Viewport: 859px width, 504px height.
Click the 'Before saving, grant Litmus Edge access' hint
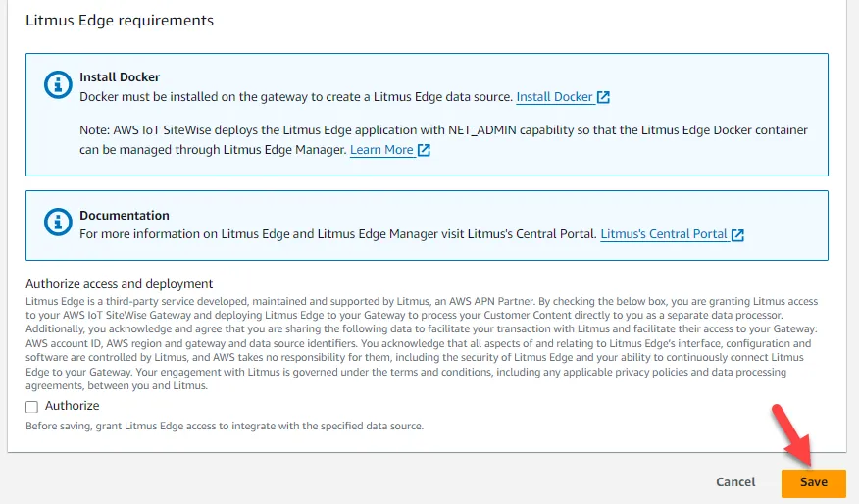tap(225, 426)
